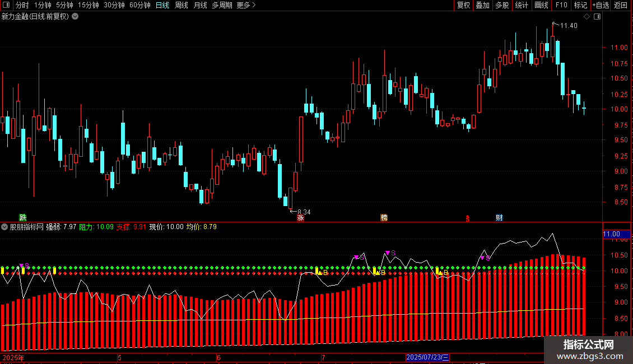Click the month 6 label on time axis
Image resolution: width=633 pixels, height=364 pixels.
[x=218, y=357]
